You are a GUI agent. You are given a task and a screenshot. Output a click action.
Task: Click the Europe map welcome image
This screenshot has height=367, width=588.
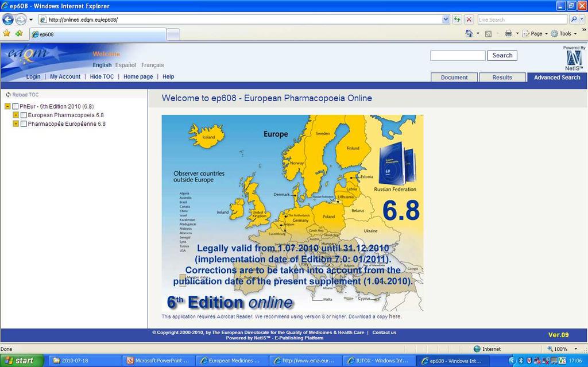click(x=292, y=213)
